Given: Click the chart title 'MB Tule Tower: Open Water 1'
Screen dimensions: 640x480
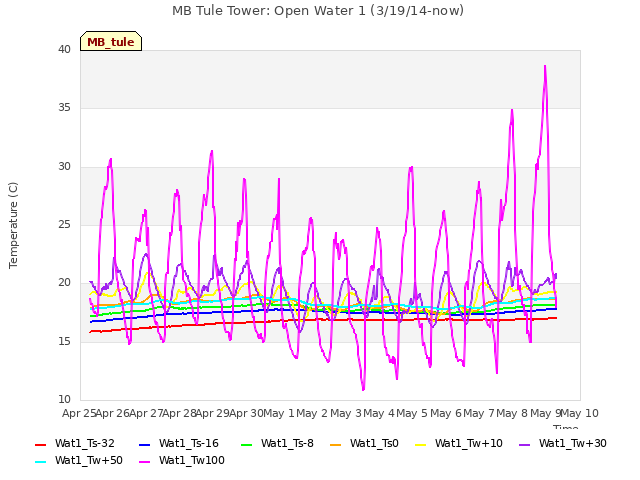Looking at the screenshot, I should [x=269, y=11].
